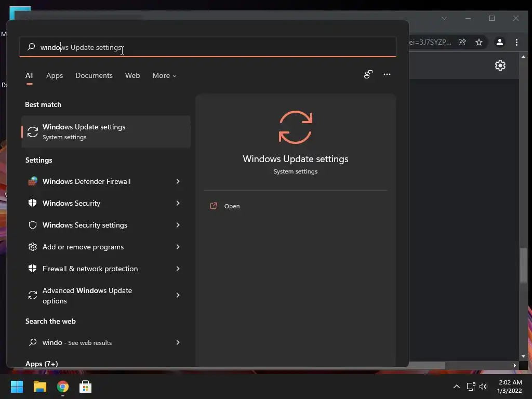Click the large Windows Update sync icon in preview
The image size is (532, 399).
296,127
